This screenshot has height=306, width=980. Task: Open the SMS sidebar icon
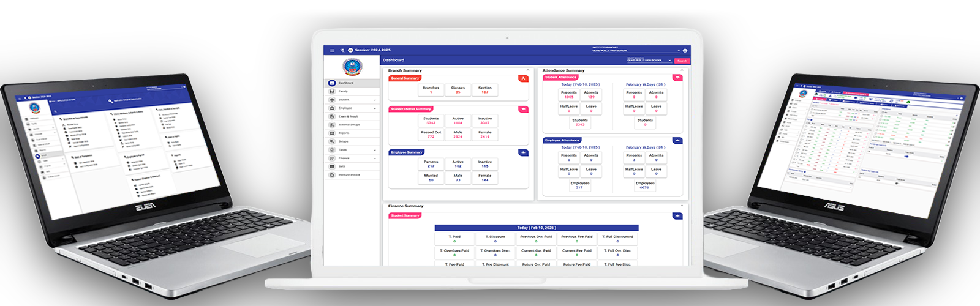tap(332, 166)
